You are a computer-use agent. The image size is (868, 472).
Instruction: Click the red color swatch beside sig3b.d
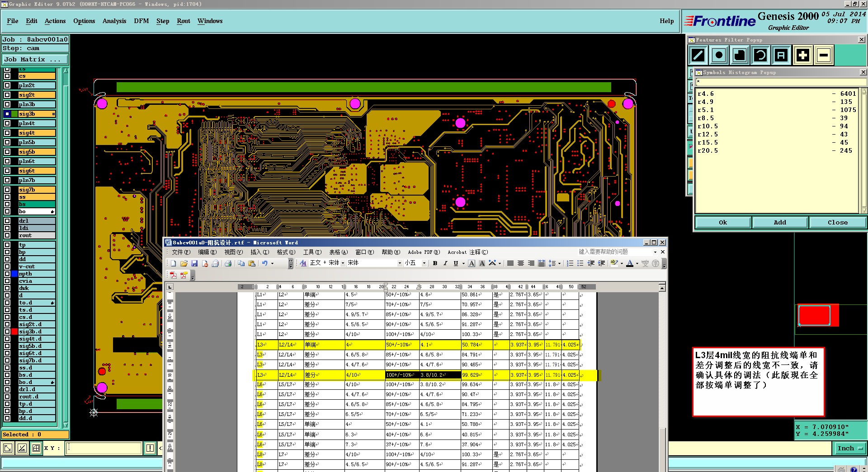click(14, 332)
